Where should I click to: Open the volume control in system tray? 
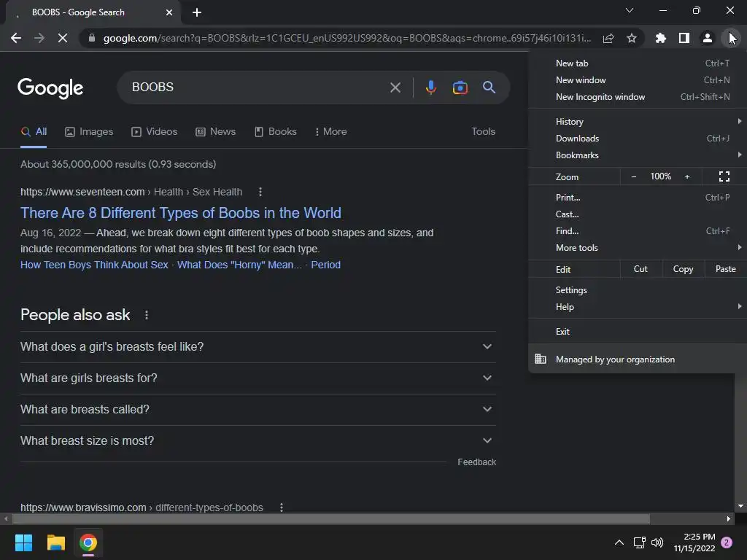click(657, 542)
